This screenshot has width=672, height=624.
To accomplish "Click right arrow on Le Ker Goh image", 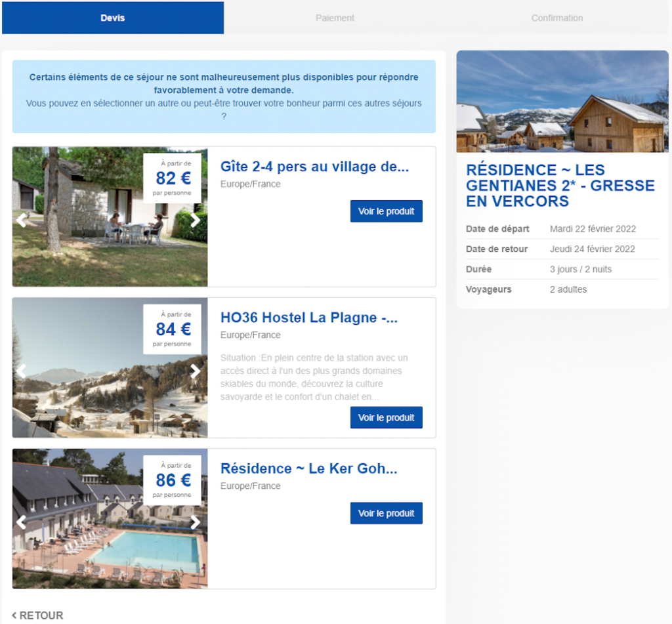I will [x=195, y=522].
